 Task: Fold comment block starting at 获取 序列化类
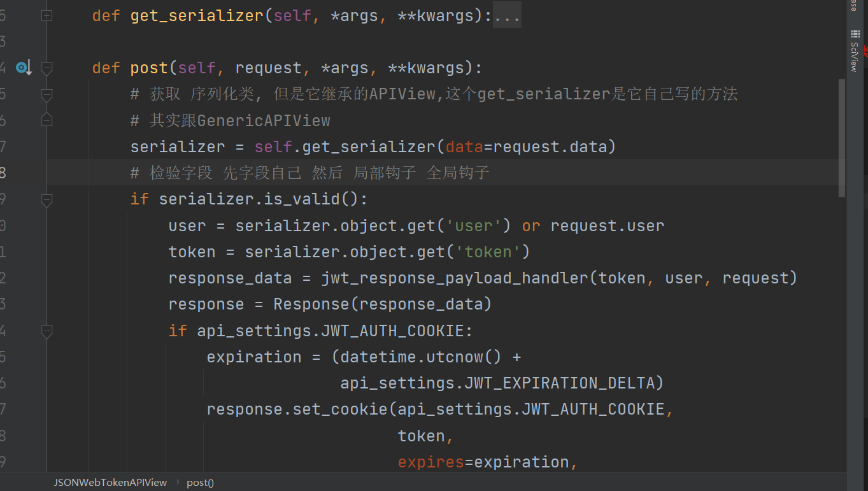[x=46, y=94]
